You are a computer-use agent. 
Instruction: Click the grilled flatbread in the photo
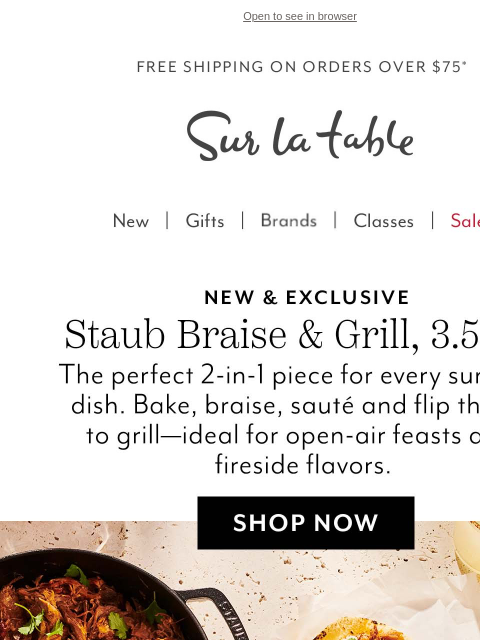point(359,629)
